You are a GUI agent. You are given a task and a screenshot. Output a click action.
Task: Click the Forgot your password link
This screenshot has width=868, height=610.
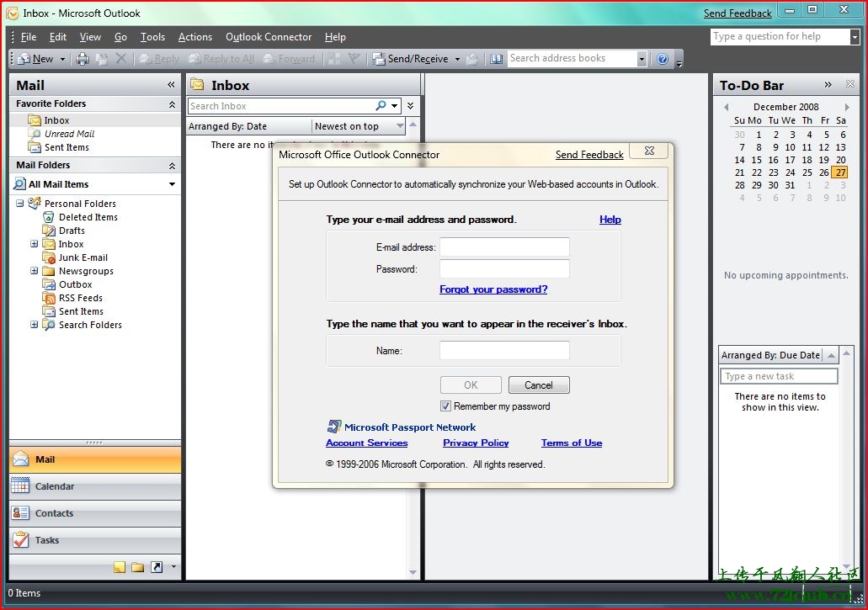click(x=493, y=289)
